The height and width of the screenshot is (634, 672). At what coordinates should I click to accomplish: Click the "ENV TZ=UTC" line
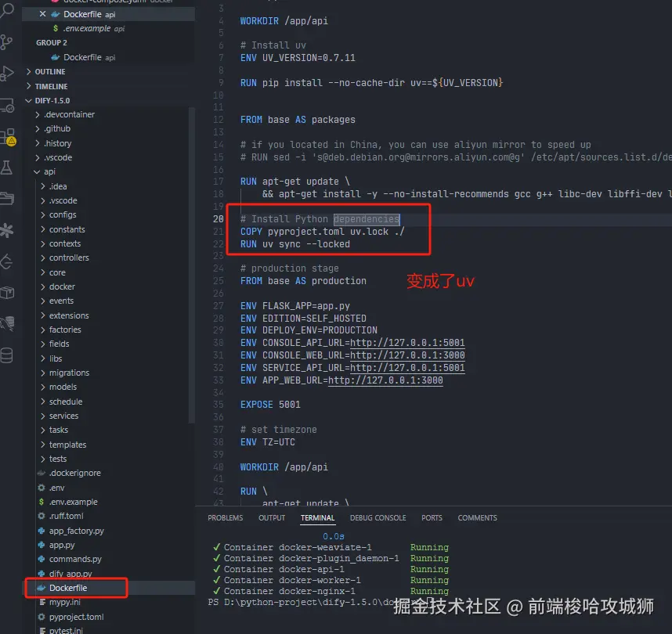point(267,441)
